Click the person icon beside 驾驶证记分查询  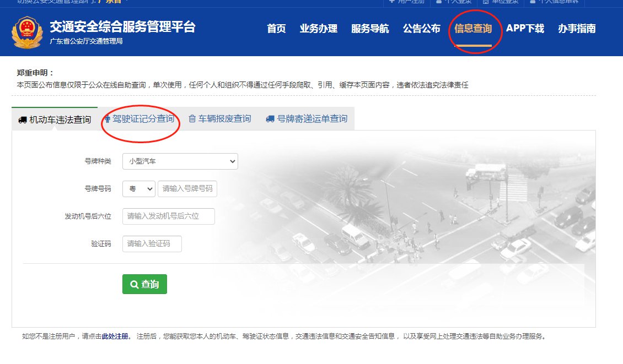click(108, 119)
